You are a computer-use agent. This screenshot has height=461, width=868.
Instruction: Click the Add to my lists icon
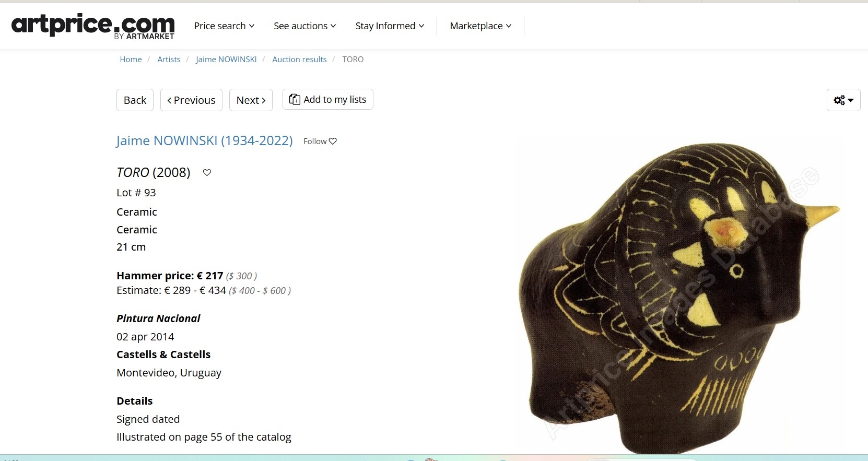click(x=295, y=99)
